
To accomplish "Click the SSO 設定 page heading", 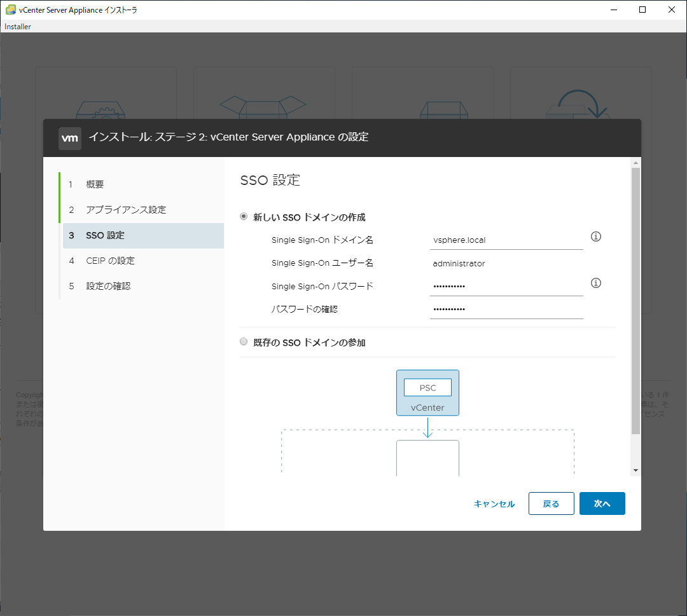I will coord(270,180).
